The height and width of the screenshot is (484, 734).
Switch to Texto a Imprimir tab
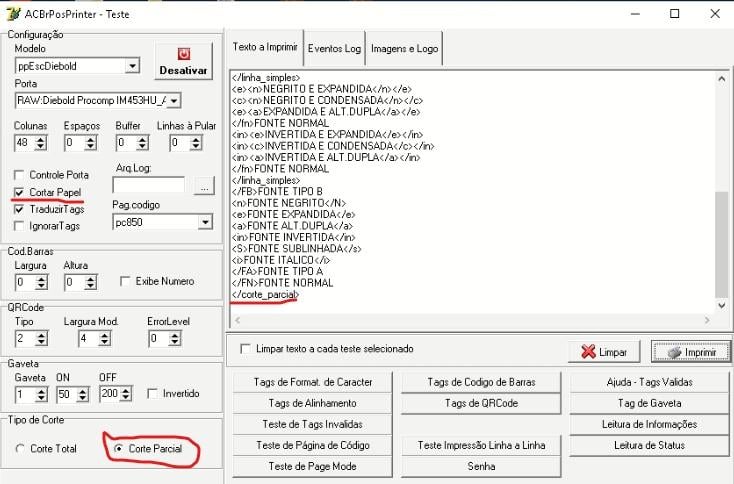click(265, 47)
